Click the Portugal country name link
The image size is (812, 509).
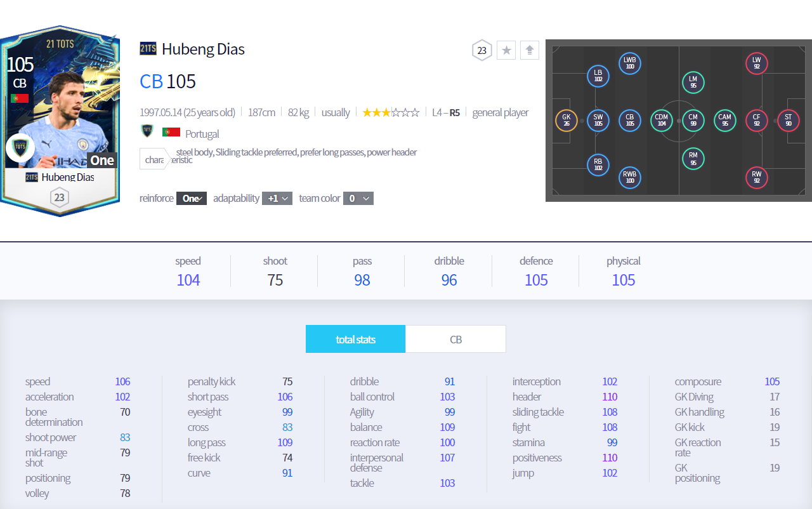click(x=202, y=134)
